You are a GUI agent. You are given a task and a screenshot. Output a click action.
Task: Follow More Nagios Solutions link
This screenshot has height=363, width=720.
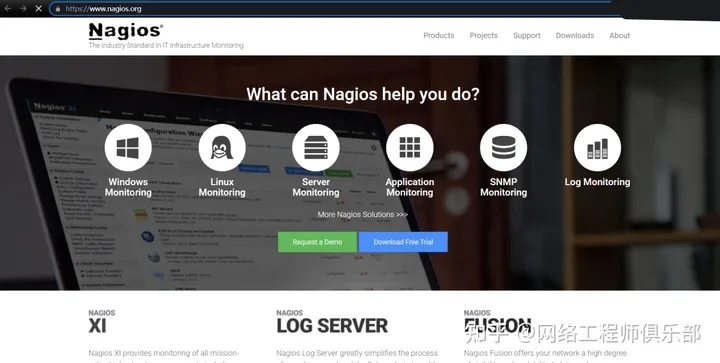362,214
